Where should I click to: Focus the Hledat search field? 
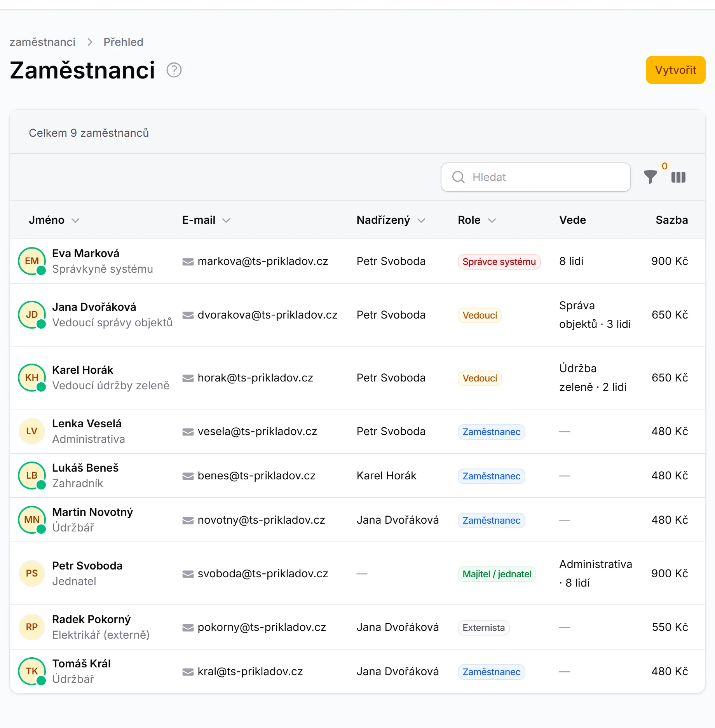535,177
